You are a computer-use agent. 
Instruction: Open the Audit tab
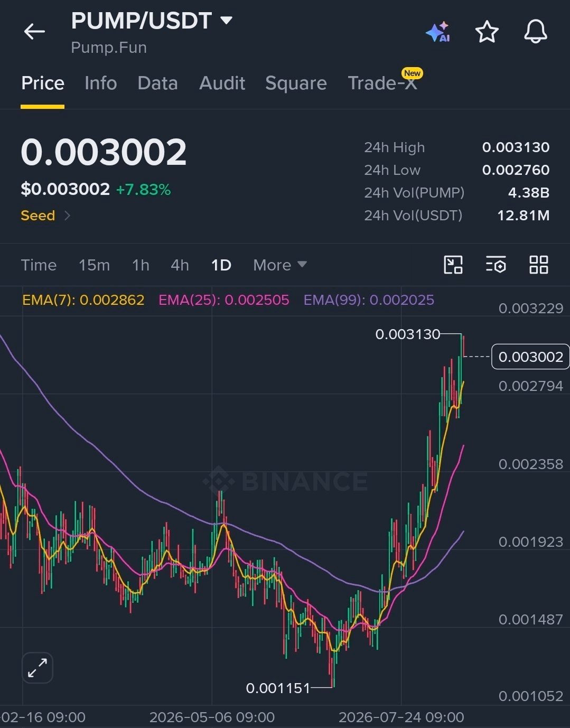pyautogui.click(x=222, y=83)
